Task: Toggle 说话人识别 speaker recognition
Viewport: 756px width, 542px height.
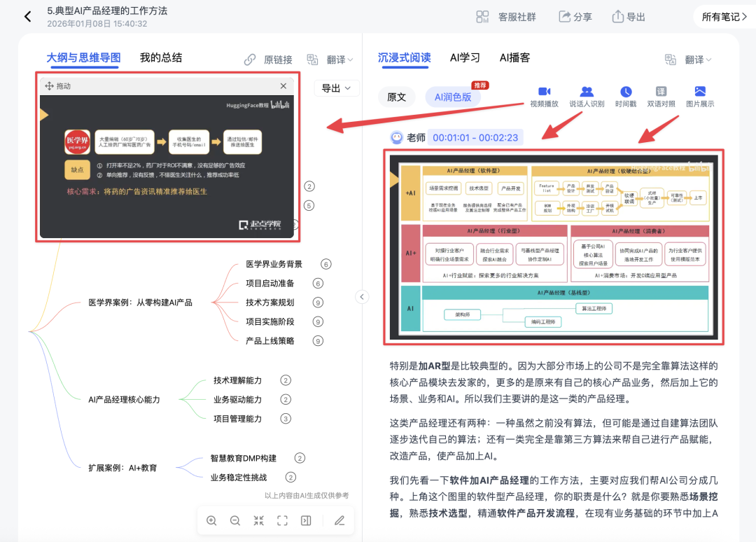Action: tap(587, 97)
